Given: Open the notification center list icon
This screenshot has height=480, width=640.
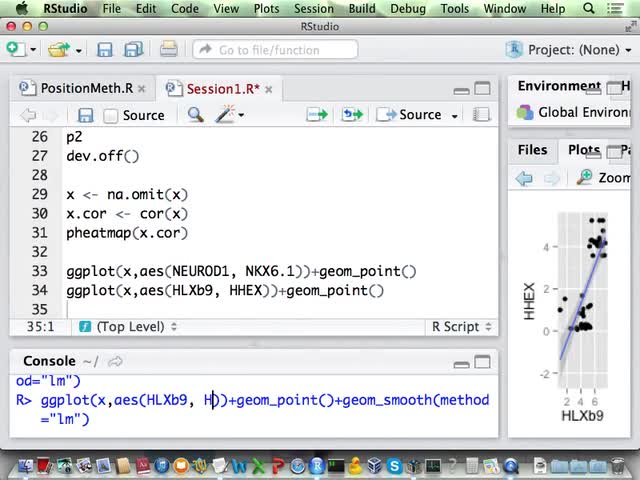Looking at the screenshot, I should pos(615,8).
